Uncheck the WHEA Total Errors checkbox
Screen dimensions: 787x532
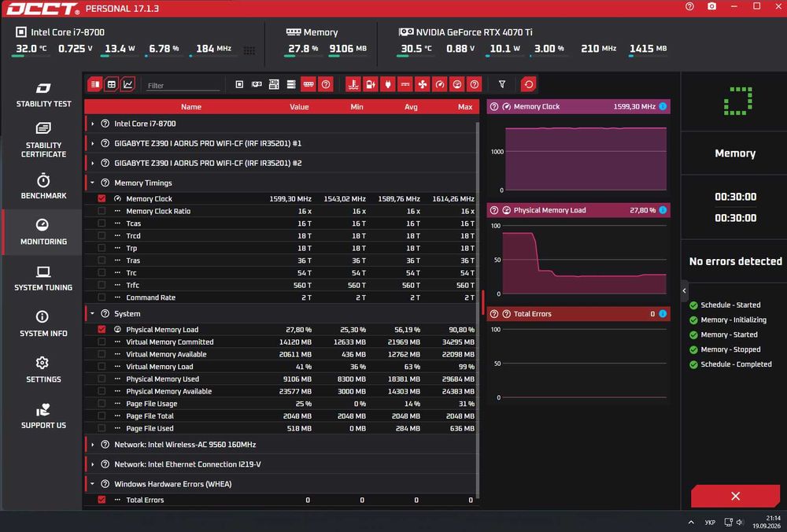tap(102, 500)
